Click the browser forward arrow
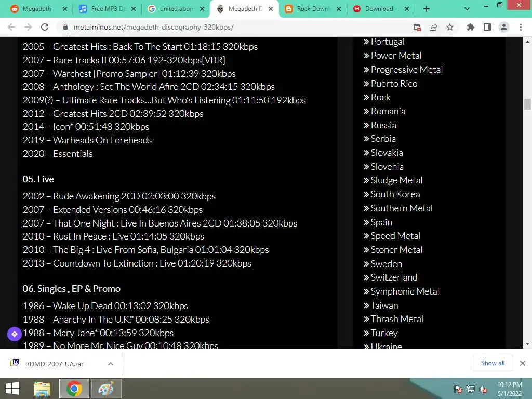532x399 pixels. click(x=28, y=27)
